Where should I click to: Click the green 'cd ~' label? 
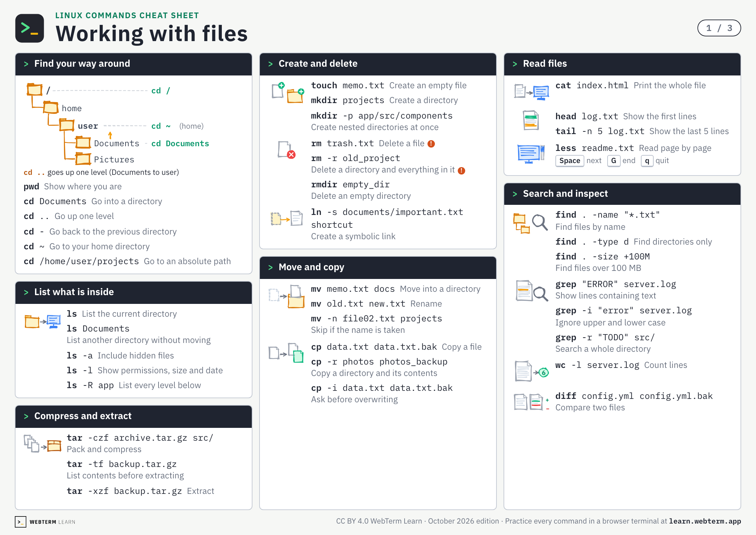point(161,126)
